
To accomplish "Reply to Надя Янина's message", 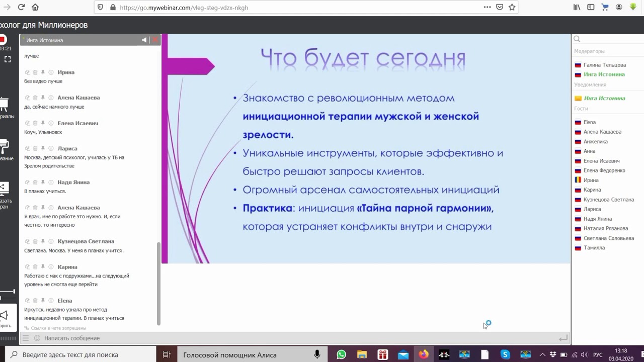I will (28, 183).
